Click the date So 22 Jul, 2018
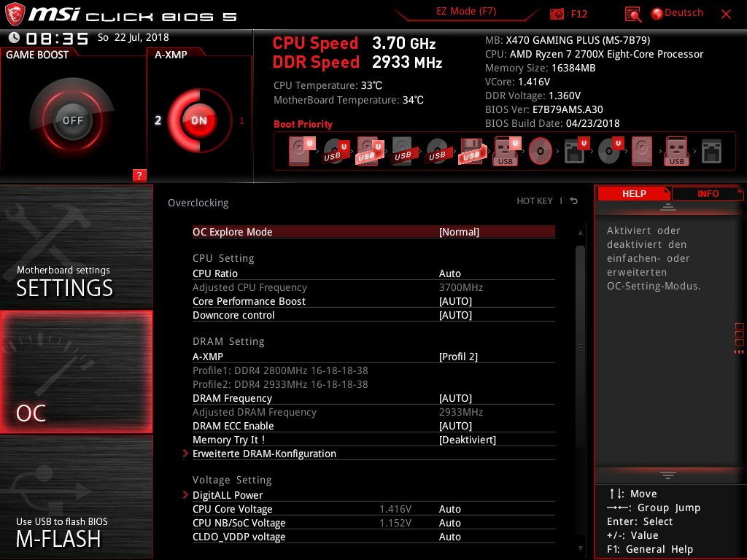The width and height of the screenshot is (747, 560). coord(133,38)
